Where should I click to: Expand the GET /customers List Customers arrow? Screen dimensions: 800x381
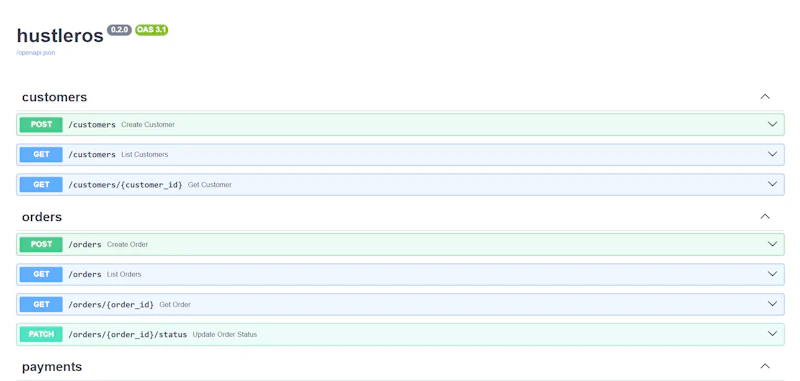click(x=772, y=155)
